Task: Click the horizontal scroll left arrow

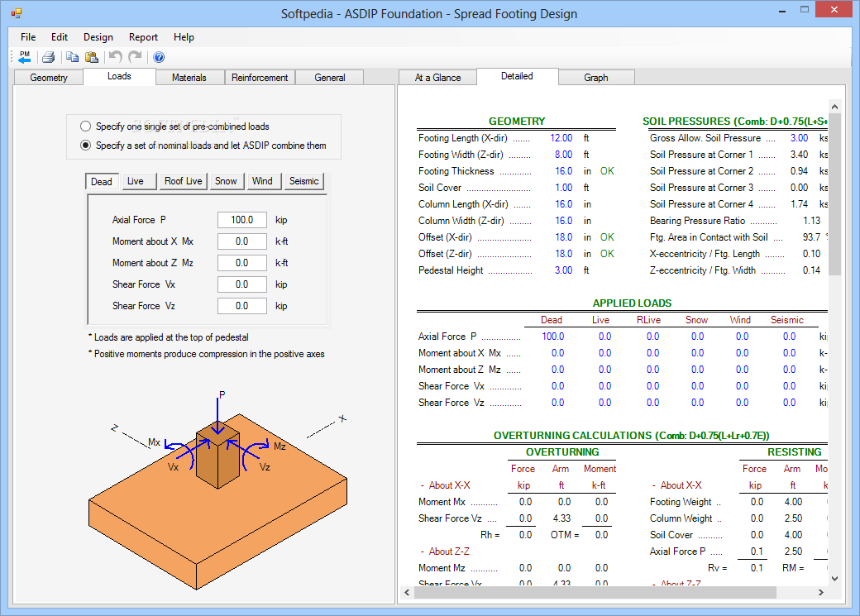Action: pos(407,592)
